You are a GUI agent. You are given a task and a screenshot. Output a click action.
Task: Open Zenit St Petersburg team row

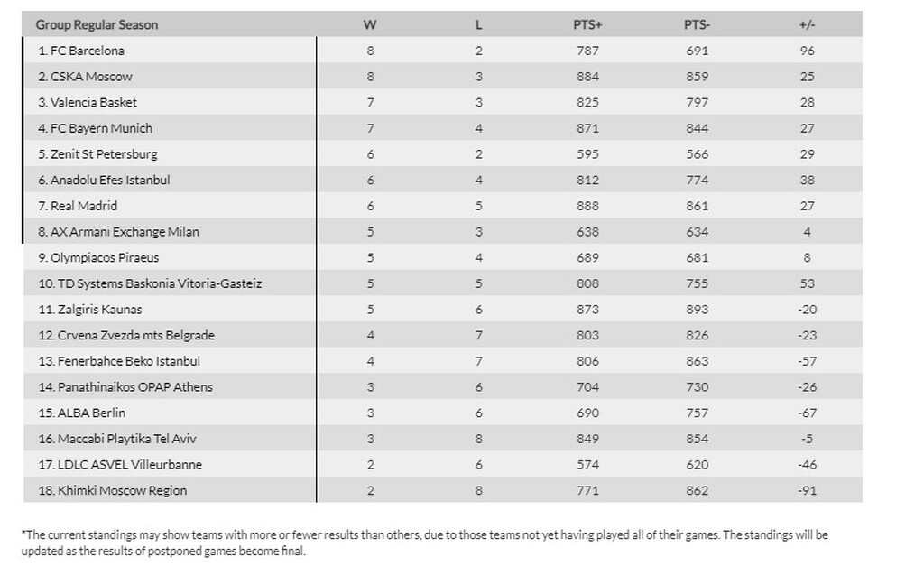coord(103,154)
